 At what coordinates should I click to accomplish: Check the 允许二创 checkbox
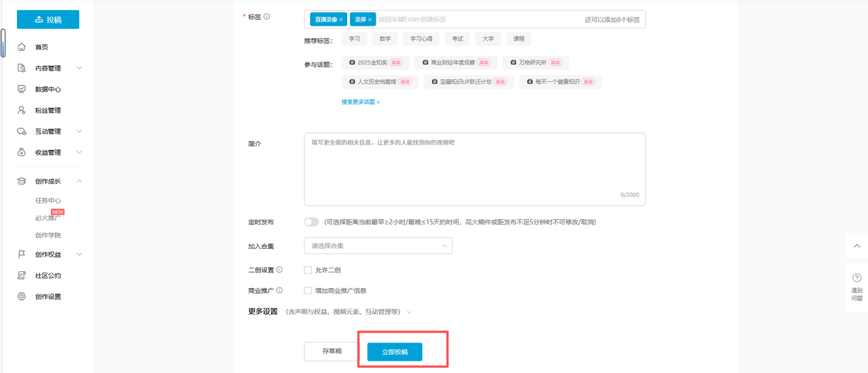coord(308,270)
